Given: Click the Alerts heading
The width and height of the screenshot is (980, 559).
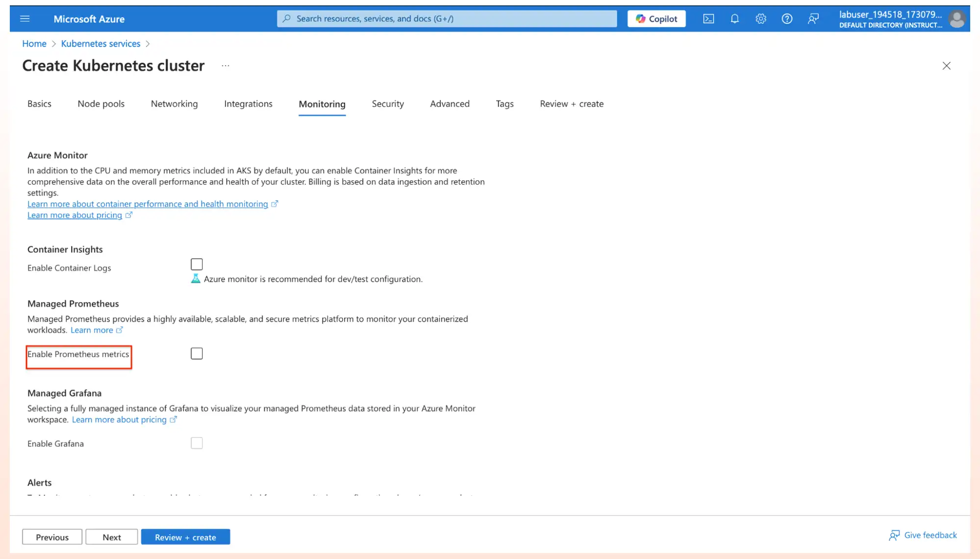Looking at the screenshot, I should point(39,483).
